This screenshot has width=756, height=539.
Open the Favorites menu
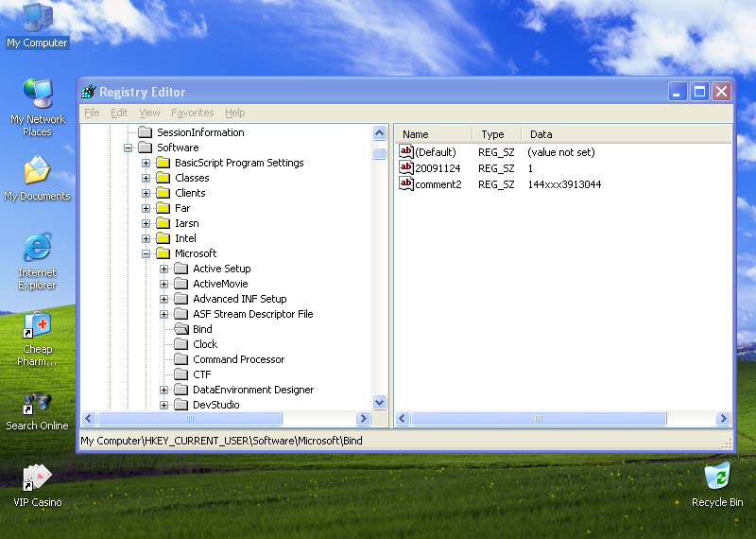coord(193,113)
